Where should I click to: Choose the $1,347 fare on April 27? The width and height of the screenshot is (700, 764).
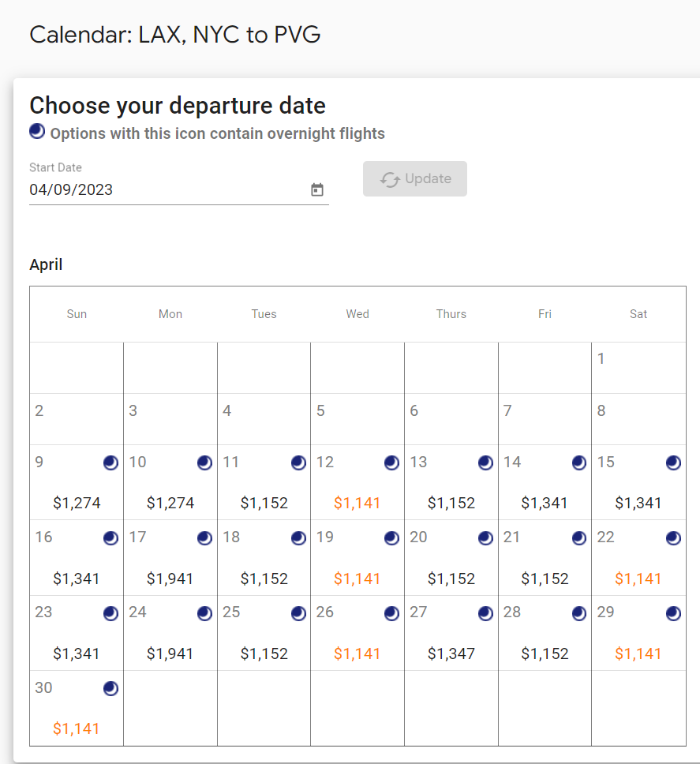pyautogui.click(x=451, y=654)
